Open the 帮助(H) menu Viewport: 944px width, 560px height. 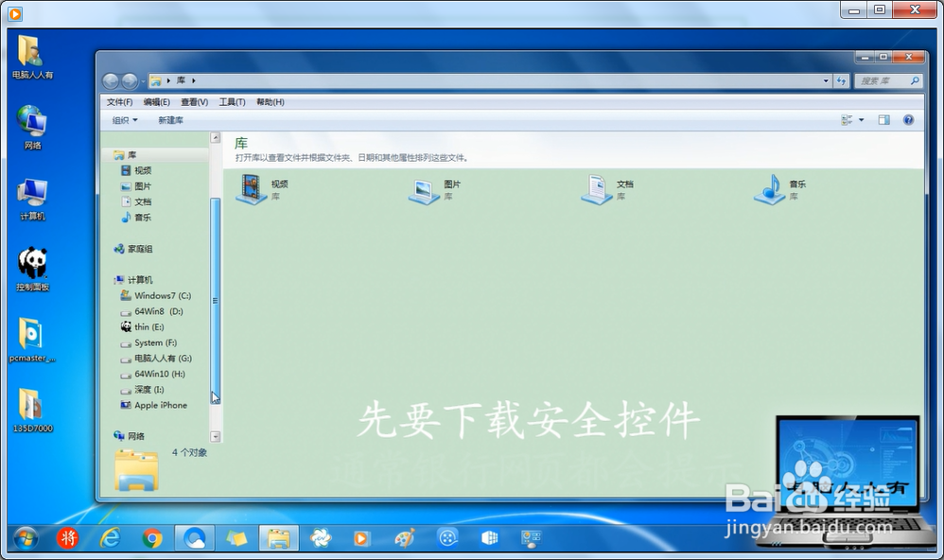[x=270, y=102]
